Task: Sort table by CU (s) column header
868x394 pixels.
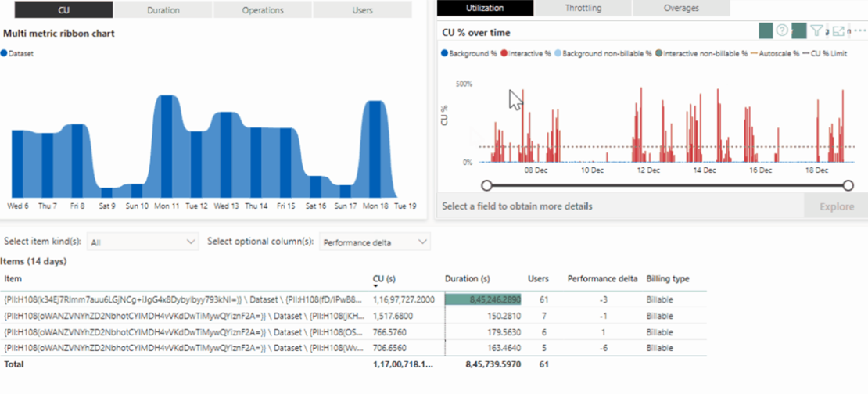Action: click(x=382, y=278)
